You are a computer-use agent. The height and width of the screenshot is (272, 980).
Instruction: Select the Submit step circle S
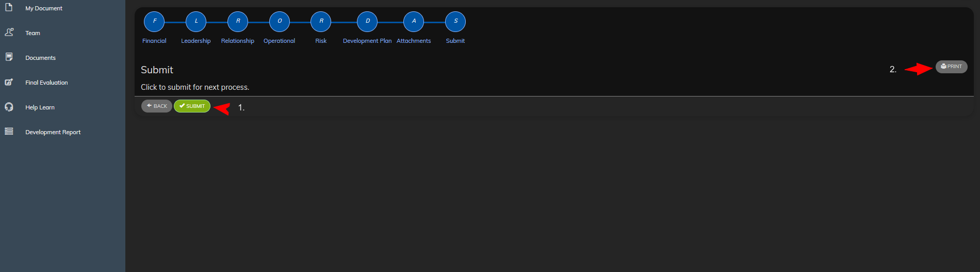tap(455, 22)
